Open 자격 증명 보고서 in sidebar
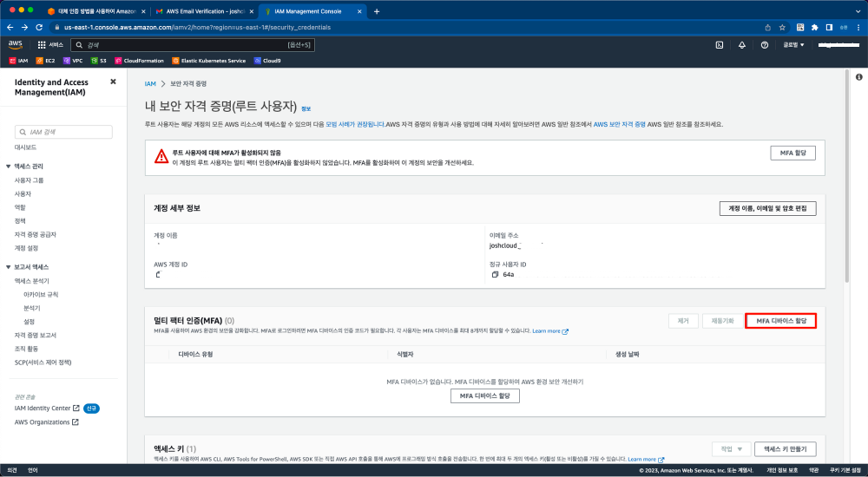Image resolution: width=868 pixels, height=477 pixels. pos(36,336)
